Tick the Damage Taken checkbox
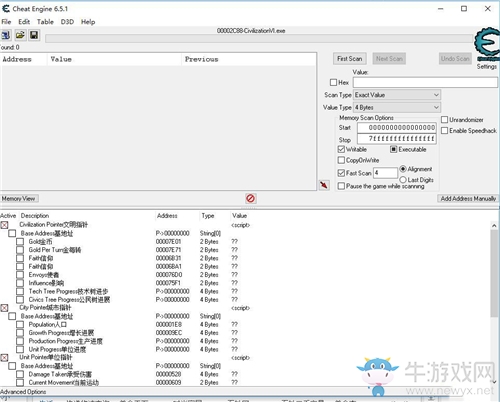500x402 pixels. [20, 374]
